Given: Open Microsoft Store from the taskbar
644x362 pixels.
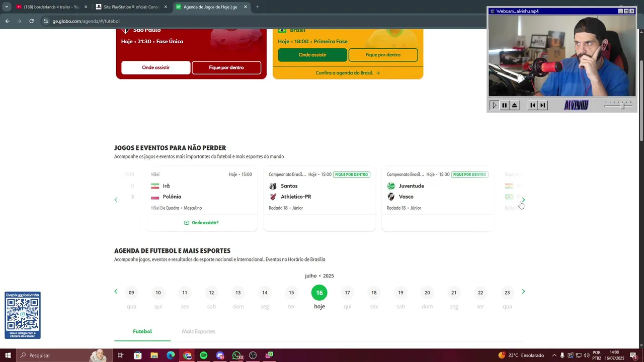Looking at the screenshot, I should [137, 355].
